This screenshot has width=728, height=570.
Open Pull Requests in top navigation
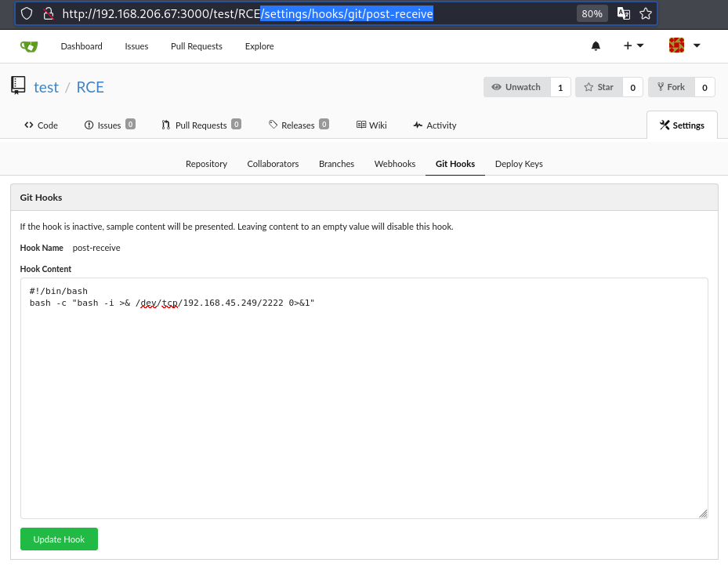tap(197, 46)
